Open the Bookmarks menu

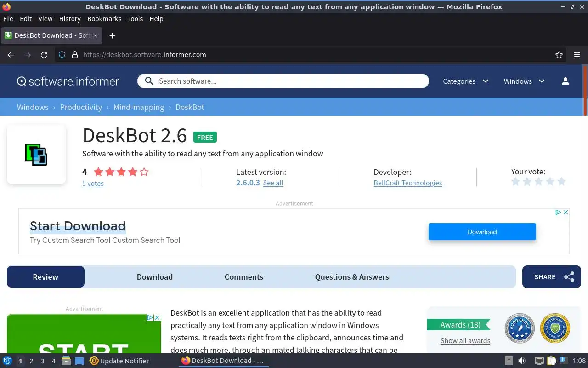(x=104, y=19)
